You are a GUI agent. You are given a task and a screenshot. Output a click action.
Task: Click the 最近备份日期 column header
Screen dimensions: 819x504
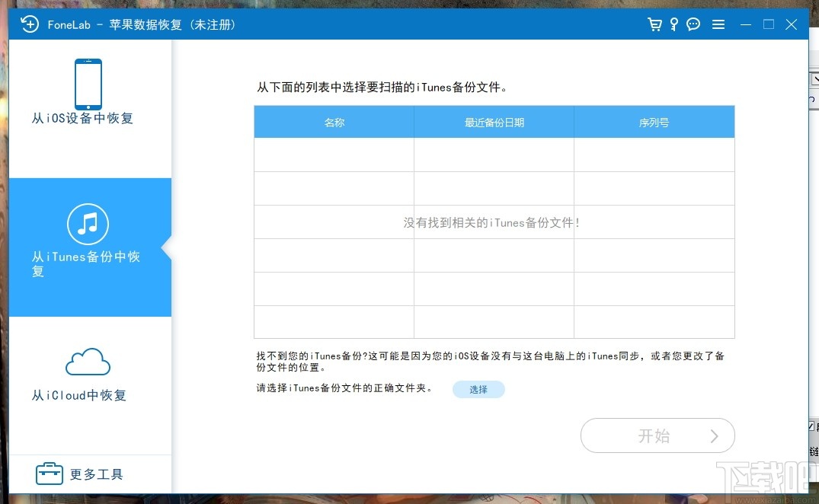click(494, 122)
